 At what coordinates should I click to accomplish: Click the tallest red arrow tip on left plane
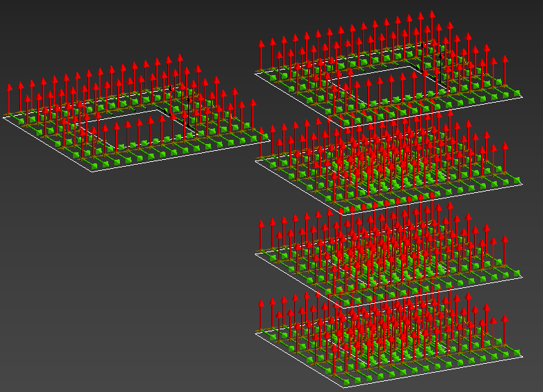tap(180, 56)
